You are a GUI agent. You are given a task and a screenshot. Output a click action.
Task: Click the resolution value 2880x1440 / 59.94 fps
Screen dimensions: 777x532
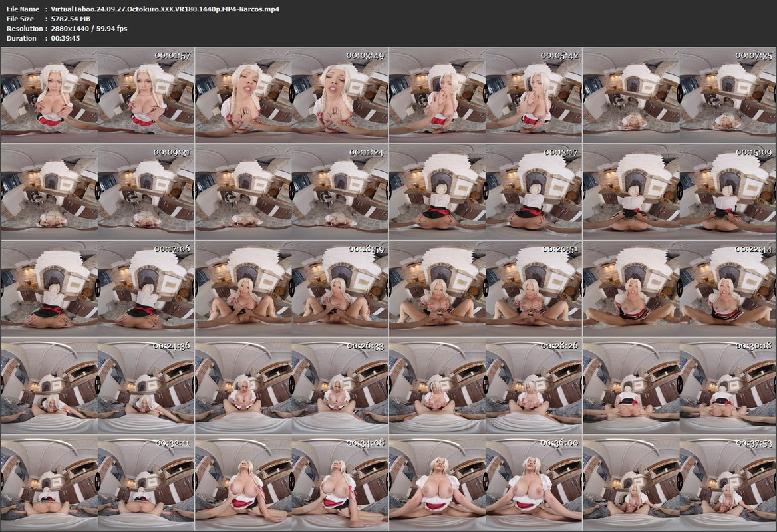(89, 28)
